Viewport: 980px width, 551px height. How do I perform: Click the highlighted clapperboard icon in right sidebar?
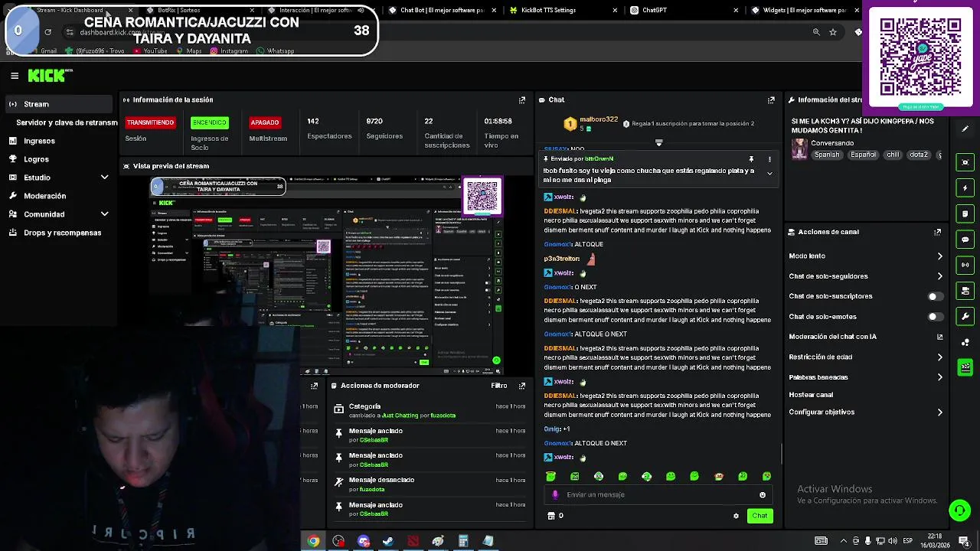pyautogui.click(x=965, y=368)
